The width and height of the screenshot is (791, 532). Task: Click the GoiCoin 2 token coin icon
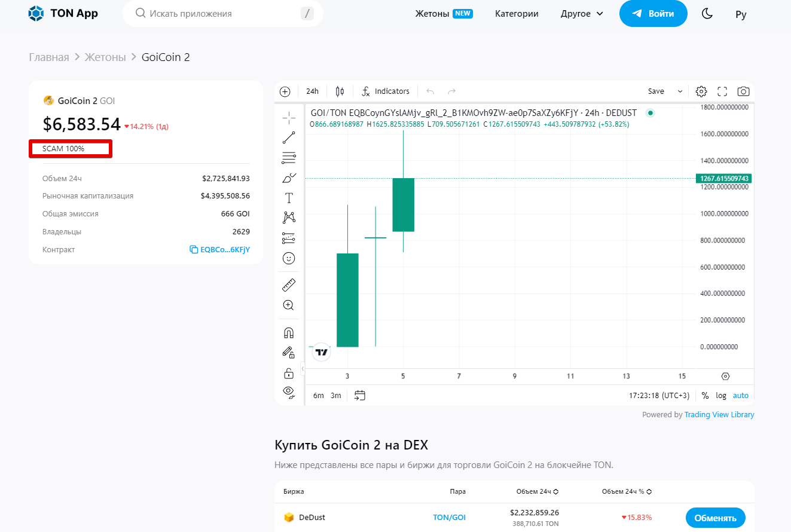point(49,100)
